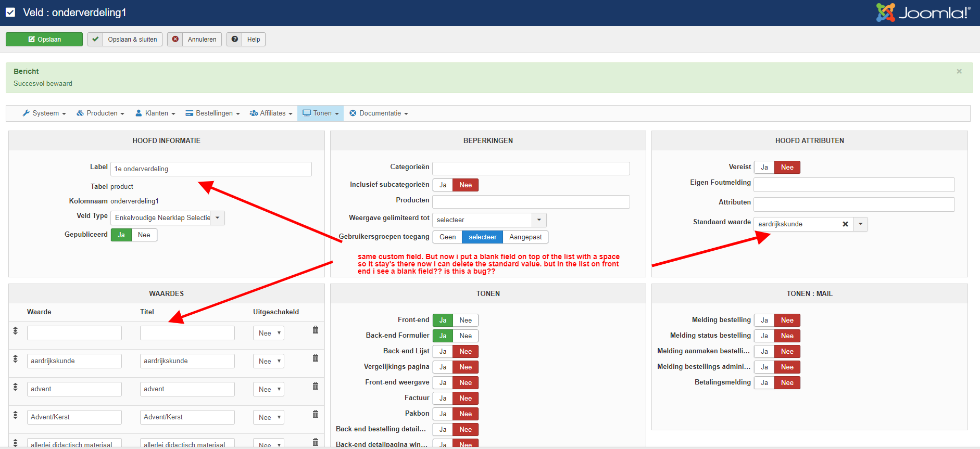Screen dimensions: 980x449
Task: Set Vergelijkings pagina to Ja
Action: [x=443, y=367]
